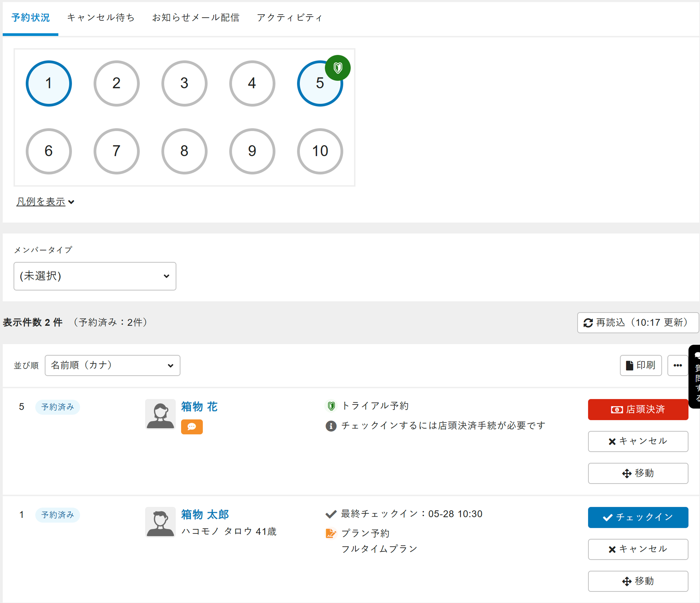The height and width of the screenshot is (603, 700).
Task: Select seat circle 7
Action: pos(117,151)
